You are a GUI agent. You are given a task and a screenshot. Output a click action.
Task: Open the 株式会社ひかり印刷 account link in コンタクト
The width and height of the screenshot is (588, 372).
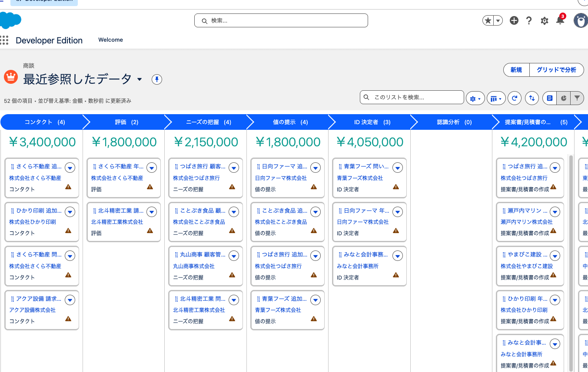pos(33,222)
